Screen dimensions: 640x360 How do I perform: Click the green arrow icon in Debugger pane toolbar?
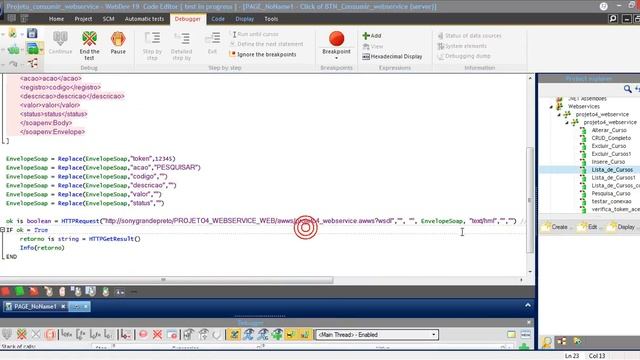click(277, 335)
